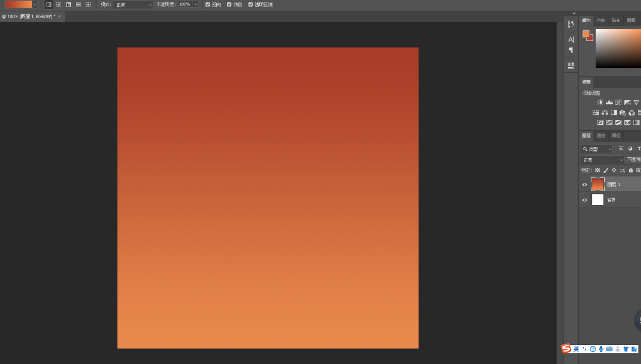Screen dimensions: 641x364
Task: Add a Channel Mixer adjustment
Action: pos(631,112)
